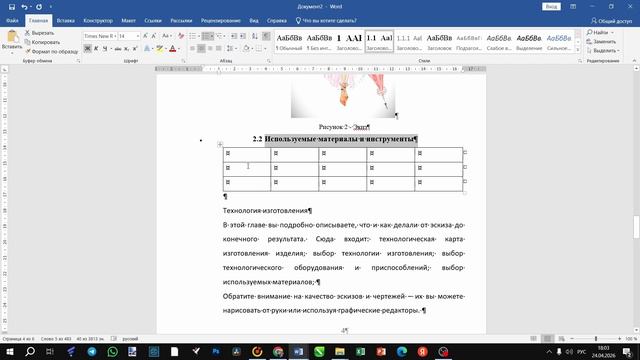The image size is (640, 360).
Task: Toggle superscript formatting
Action: click(135, 49)
